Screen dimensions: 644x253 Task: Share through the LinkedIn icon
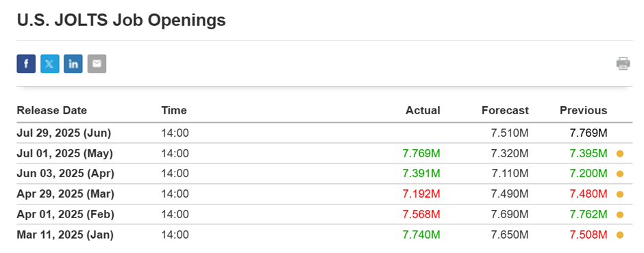click(x=73, y=64)
